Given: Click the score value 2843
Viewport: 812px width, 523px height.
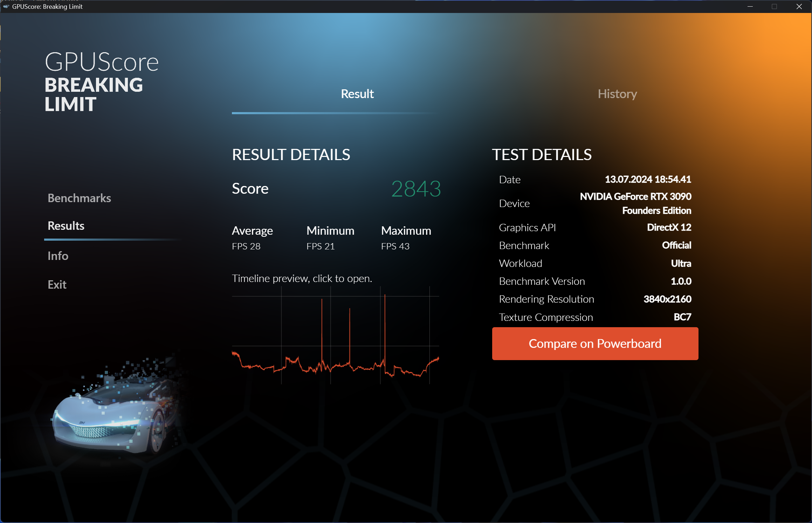Looking at the screenshot, I should point(416,189).
